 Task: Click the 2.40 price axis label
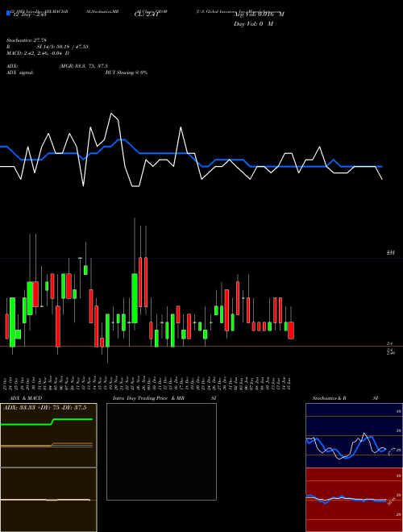click(x=391, y=353)
